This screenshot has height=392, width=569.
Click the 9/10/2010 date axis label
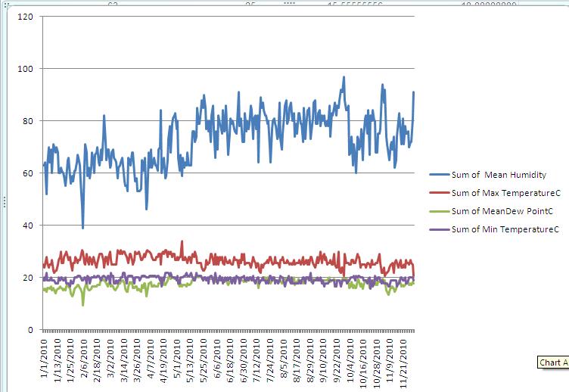(323, 361)
